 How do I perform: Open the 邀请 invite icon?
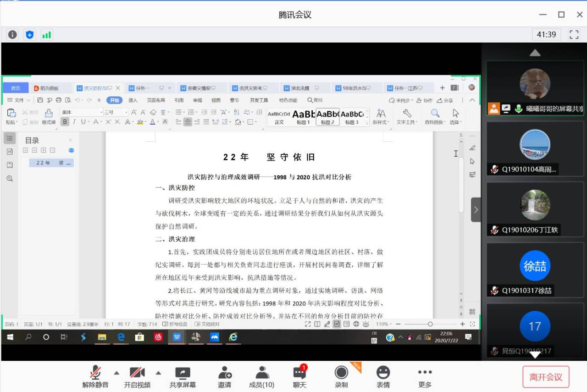pyautogui.click(x=224, y=377)
